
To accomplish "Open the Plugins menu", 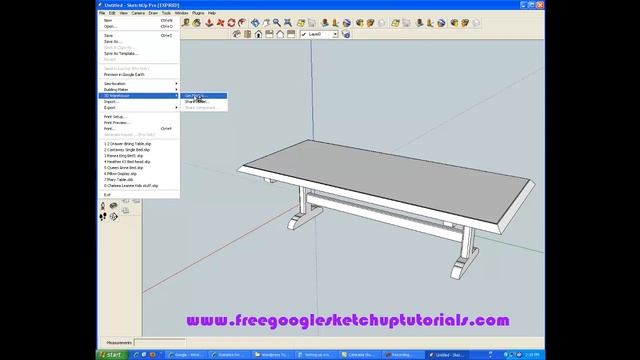I will [198, 13].
